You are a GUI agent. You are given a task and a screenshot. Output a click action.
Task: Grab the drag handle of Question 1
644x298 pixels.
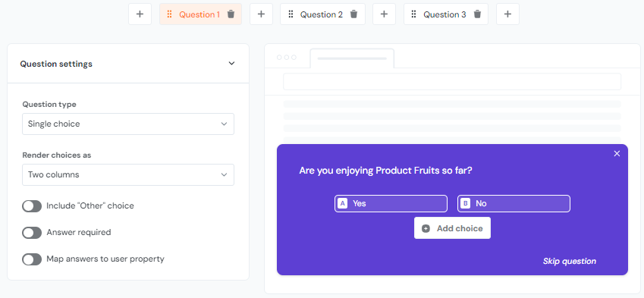[169, 14]
